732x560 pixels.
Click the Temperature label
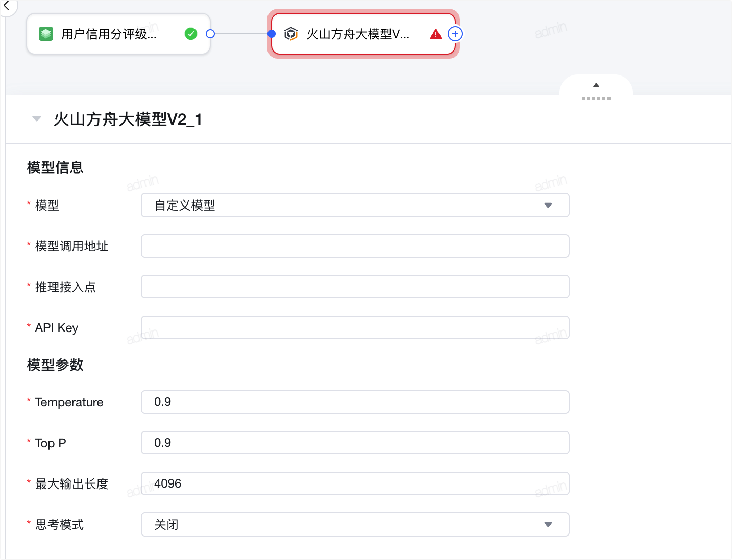(69, 402)
